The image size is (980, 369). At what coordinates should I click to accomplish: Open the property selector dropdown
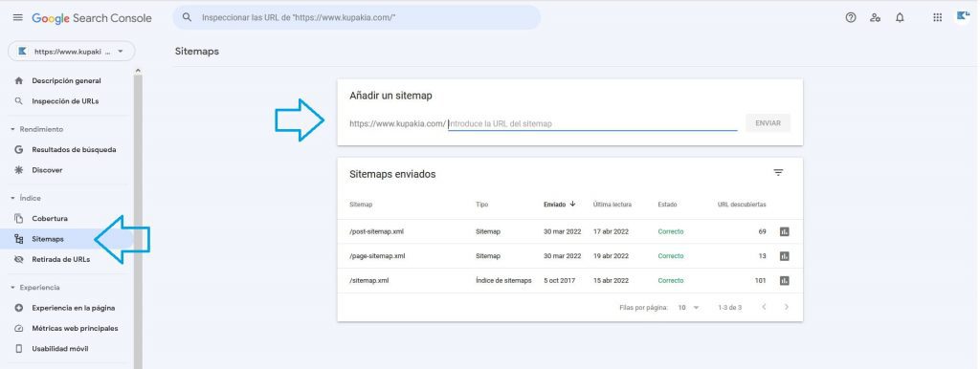[71, 52]
